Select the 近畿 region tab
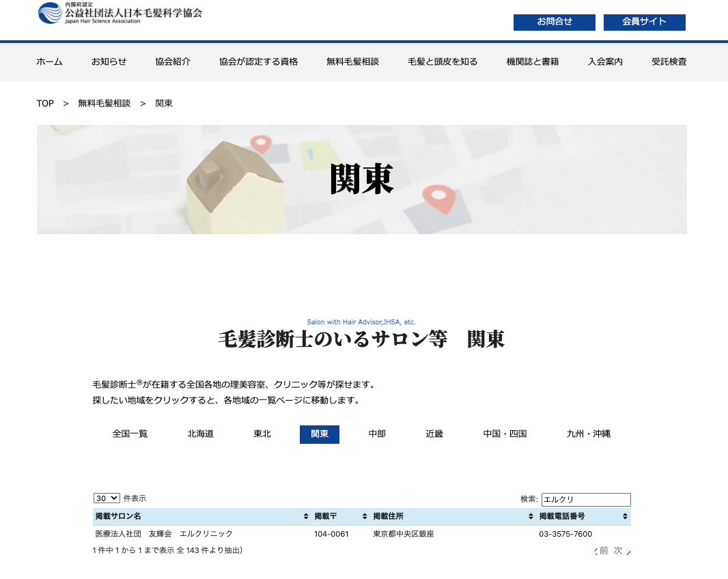The image size is (728, 579). tap(434, 434)
